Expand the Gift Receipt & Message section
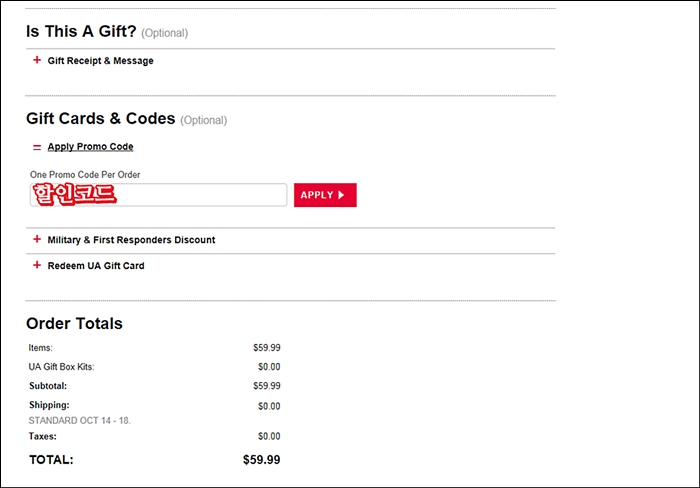The image size is (700, 488). [x=100, y=61]
